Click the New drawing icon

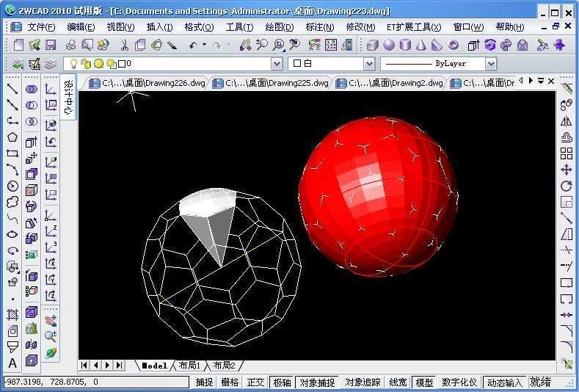click(18, 45)
